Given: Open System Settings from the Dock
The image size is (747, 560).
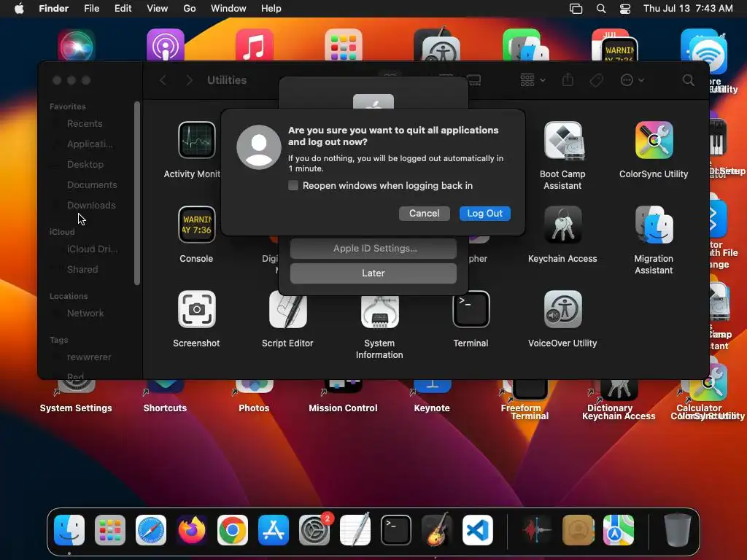Looking at the screenshot, I should 314,530.
